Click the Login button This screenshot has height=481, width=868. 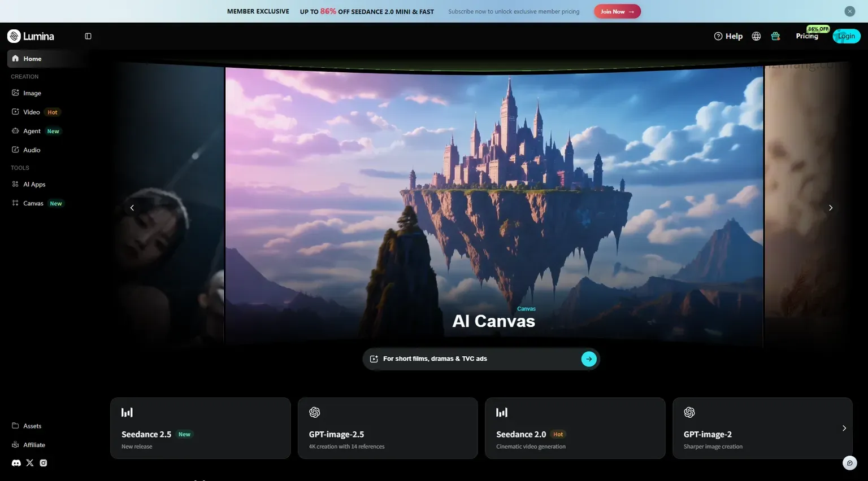847,36
